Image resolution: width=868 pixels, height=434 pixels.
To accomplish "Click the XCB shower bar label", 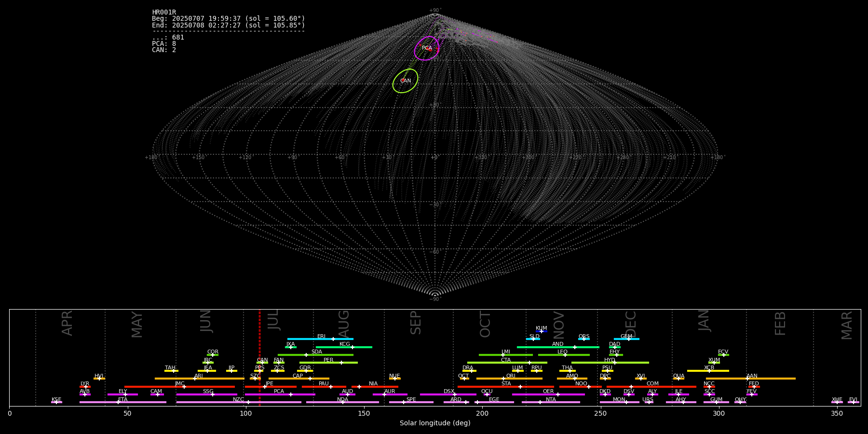I will 709,368.
